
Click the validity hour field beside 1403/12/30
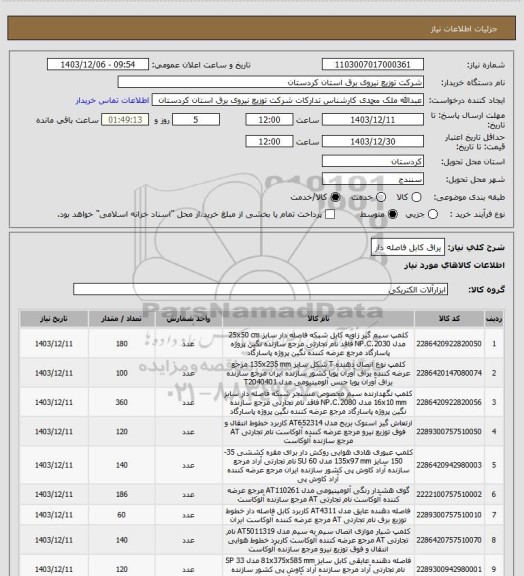coord(269,141)
